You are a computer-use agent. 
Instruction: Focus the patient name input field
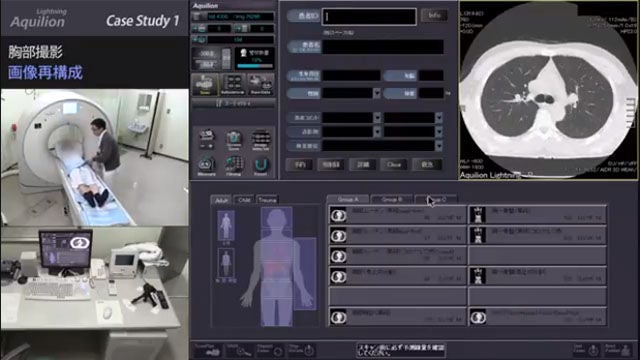[383, 47]
